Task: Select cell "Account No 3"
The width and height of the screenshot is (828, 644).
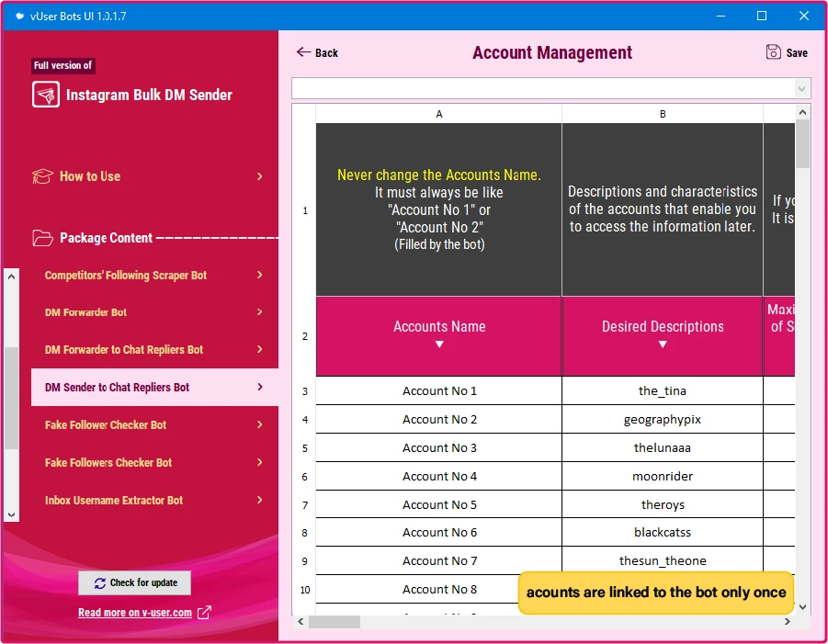Action: click(439, 448)
